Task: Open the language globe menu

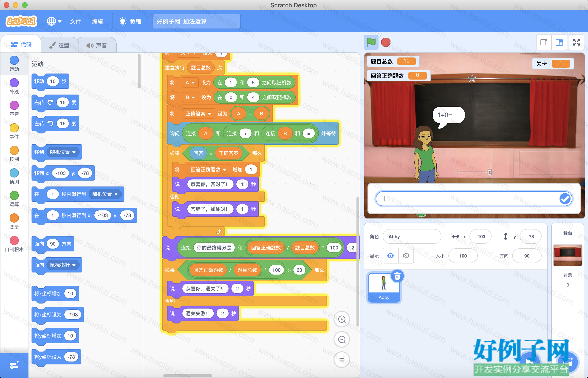Action: tap(54, 21)
